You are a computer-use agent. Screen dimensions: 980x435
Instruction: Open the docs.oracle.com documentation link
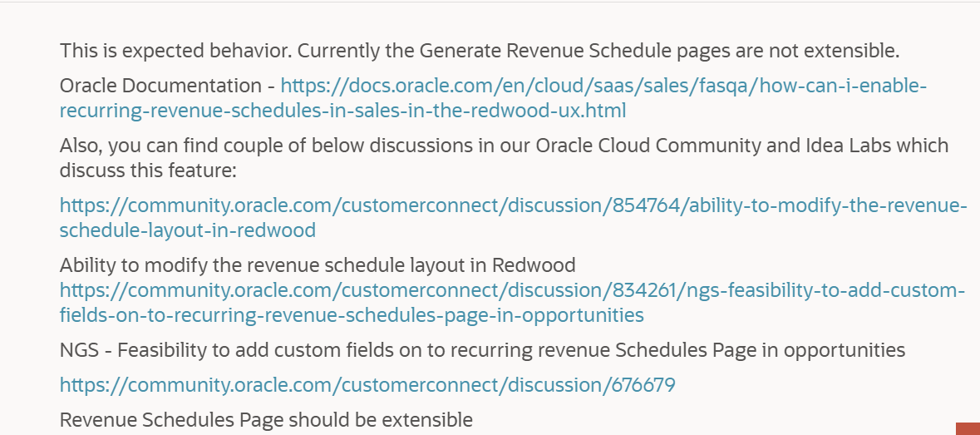[603, 86]
